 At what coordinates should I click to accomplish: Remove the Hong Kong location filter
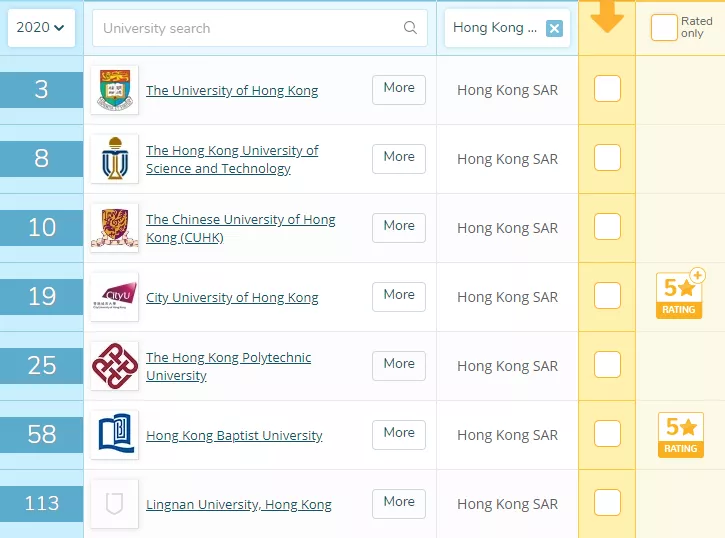point(554,28)
